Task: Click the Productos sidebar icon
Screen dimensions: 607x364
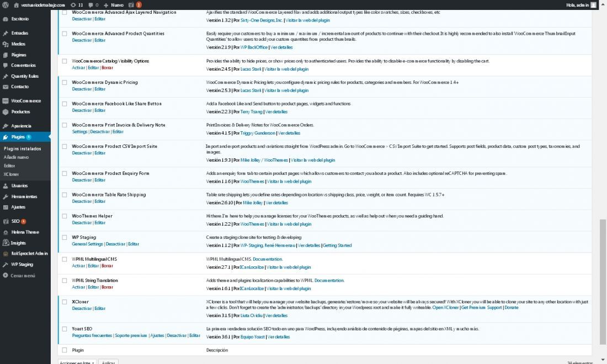Action: point(6,112)
